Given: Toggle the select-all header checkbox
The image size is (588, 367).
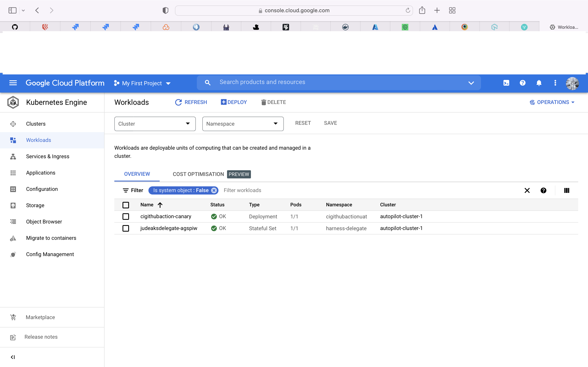Looking at the screenshot, I should pyautogui.click(x=126, y=205).
